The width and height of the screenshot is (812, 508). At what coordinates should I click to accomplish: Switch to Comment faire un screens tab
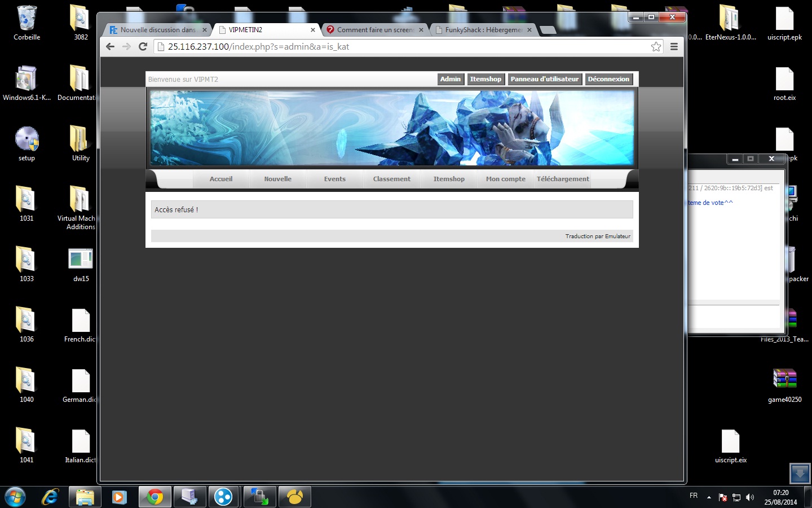click(374, 30)
